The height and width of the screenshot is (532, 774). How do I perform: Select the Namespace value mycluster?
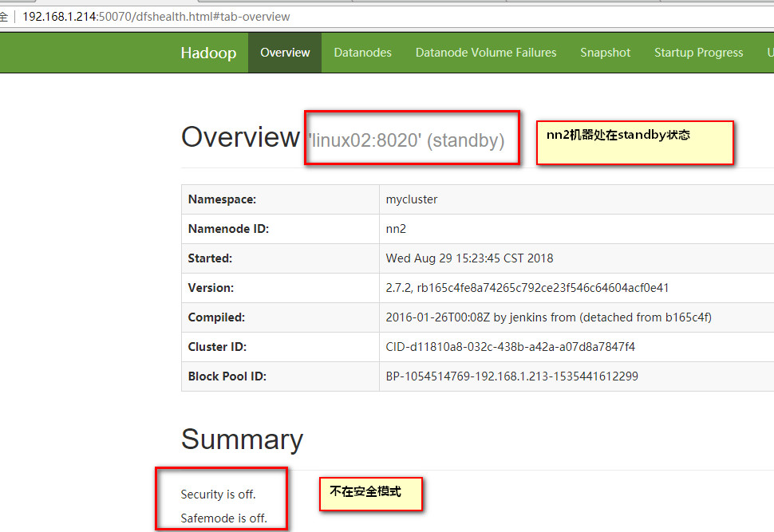[412, 199]
